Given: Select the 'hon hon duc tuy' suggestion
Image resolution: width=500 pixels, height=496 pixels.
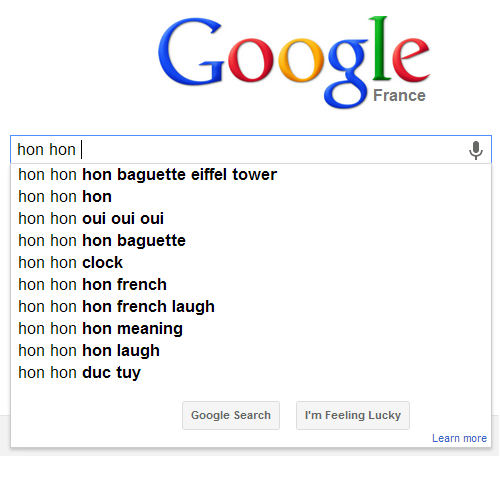Looking at the screenshot, I should pyautogui.click(x=251, y=373).
